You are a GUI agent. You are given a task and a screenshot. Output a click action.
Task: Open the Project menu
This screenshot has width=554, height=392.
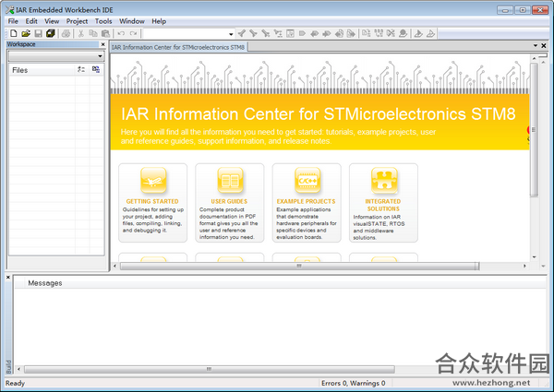point(77,21)
